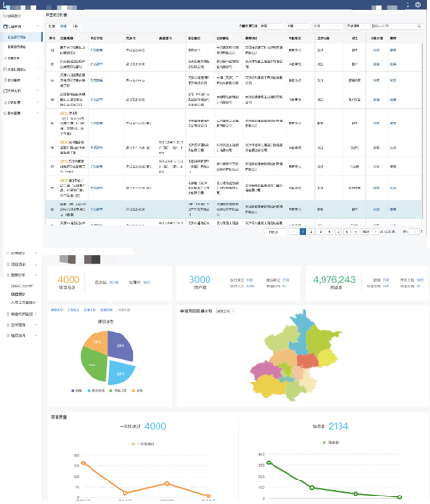Click the orange line chart legend marker
This screenshot has width=430, height=504.
133,444
